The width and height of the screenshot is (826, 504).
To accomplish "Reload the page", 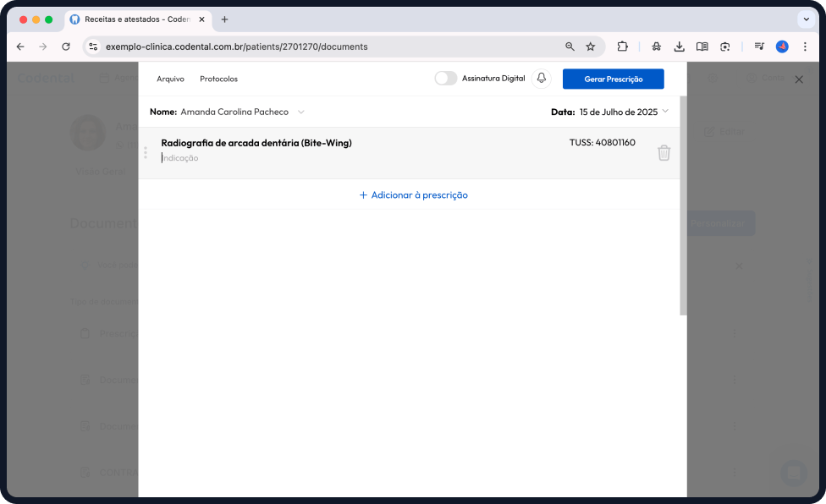I will (66, 47).
